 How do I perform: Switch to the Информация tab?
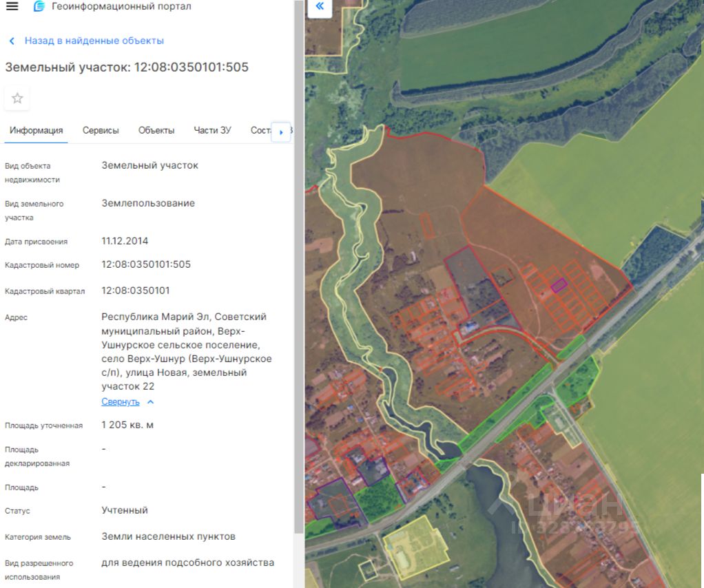click(x=36, y=130)
